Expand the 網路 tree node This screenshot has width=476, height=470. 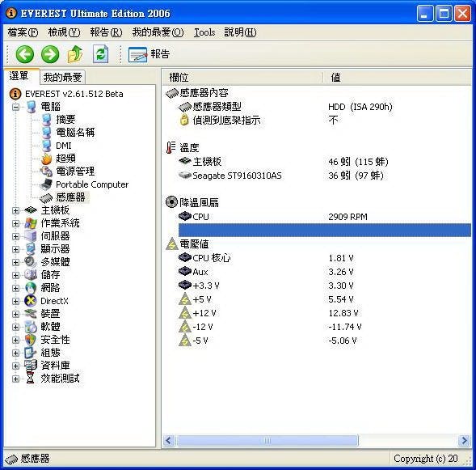[15, 288]
